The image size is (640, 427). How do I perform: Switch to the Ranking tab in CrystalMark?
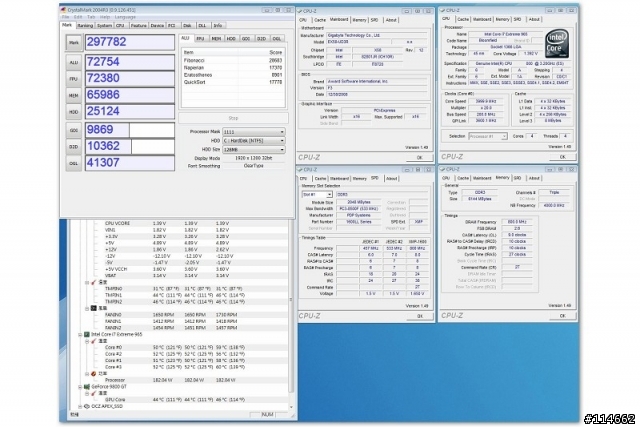pyautogui.click(x=85, y=25)
